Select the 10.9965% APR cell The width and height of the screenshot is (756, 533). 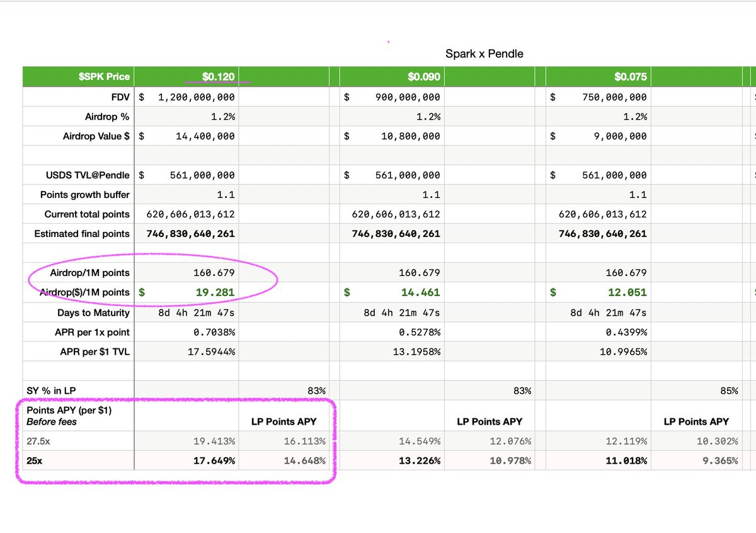(598, 352)
